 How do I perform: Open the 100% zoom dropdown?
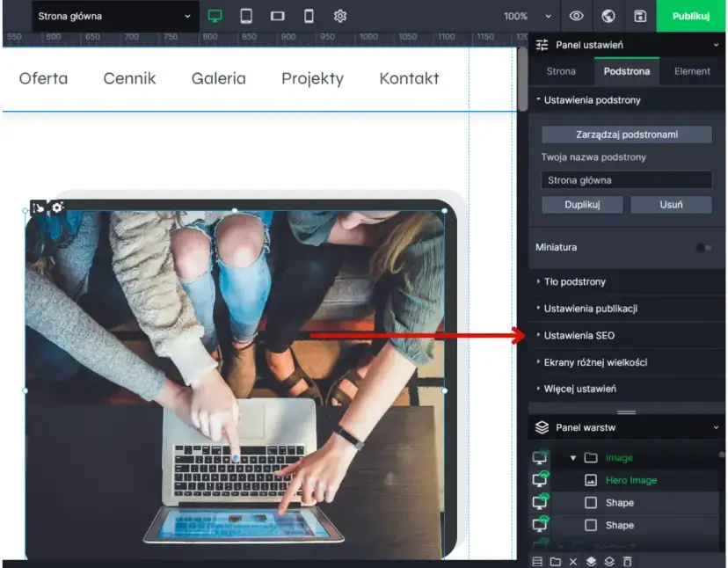528,16
